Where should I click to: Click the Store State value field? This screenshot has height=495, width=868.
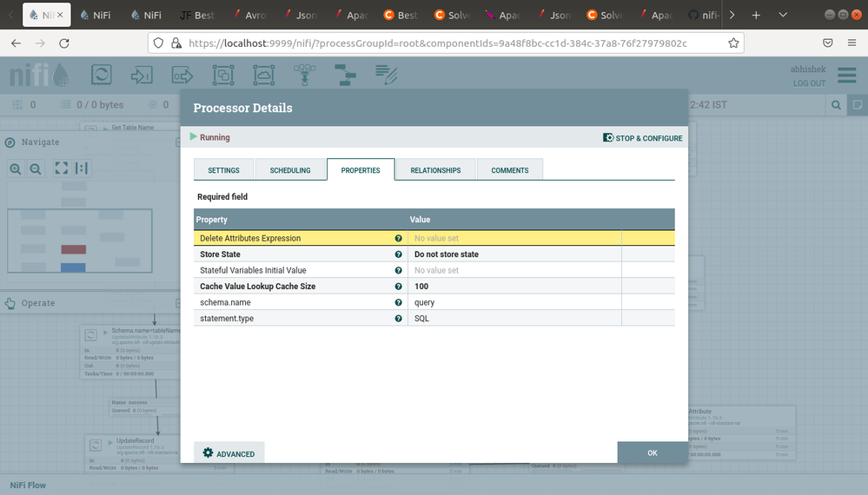[x=514, y=254]
